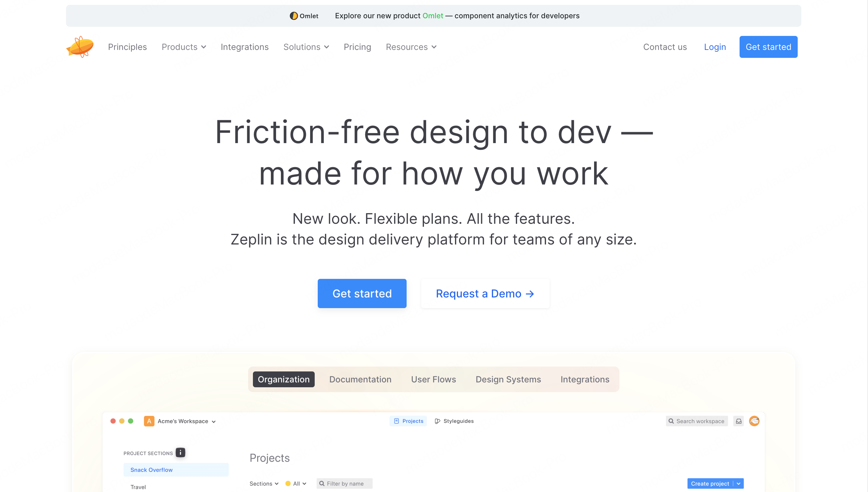Click the user profile avatar
Image resolution: width=868 pixels, height=492 pixels.
(x=754, y=421)
